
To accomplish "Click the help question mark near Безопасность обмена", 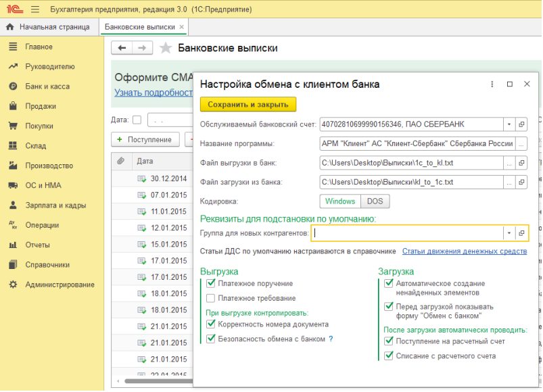I will [331, 339].
